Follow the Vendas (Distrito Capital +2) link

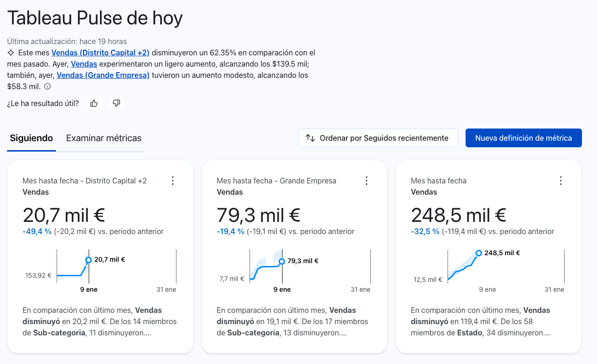[x=100, y=53]
